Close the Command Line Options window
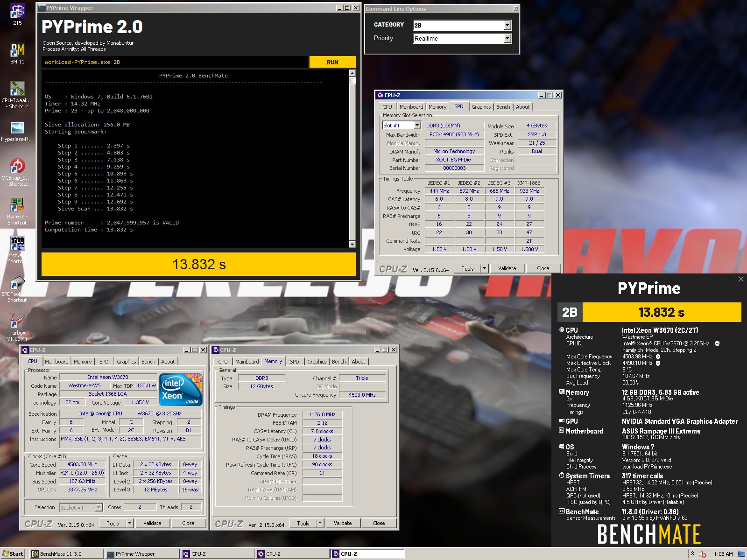Viewport: 747px width, 560px height. pos(515,8)
